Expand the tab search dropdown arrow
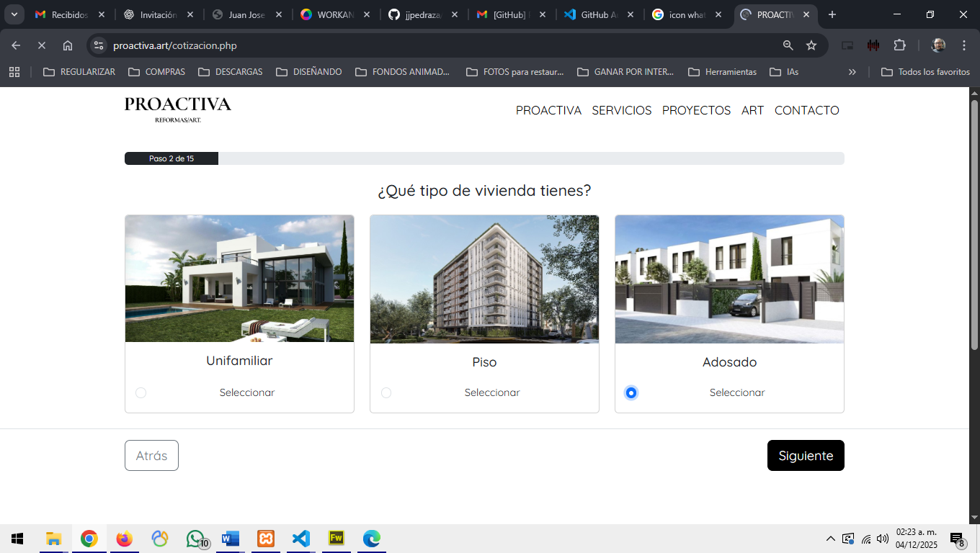This screenshot has width=980, height=553. click(14, 14)
